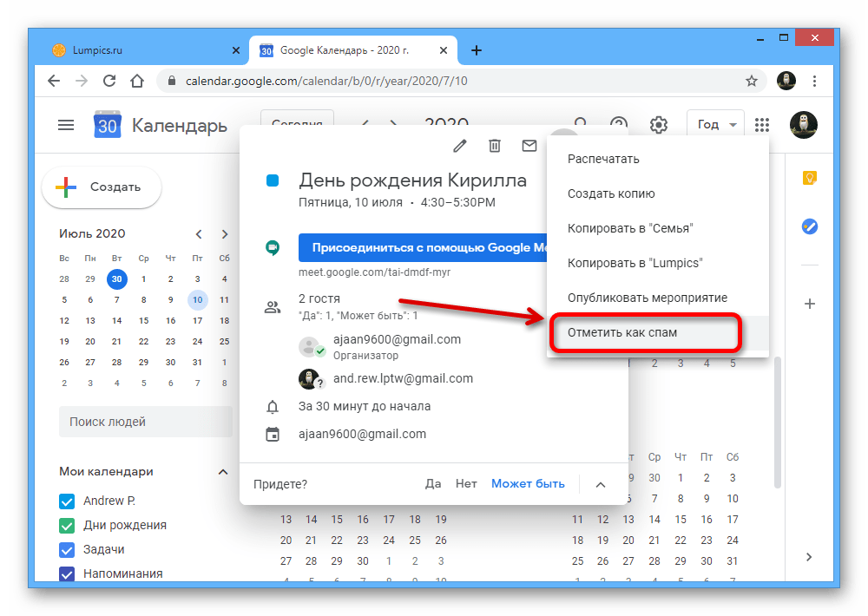Select July 30 in mini calendar
The image size is (868, 616).
(170, 363)
